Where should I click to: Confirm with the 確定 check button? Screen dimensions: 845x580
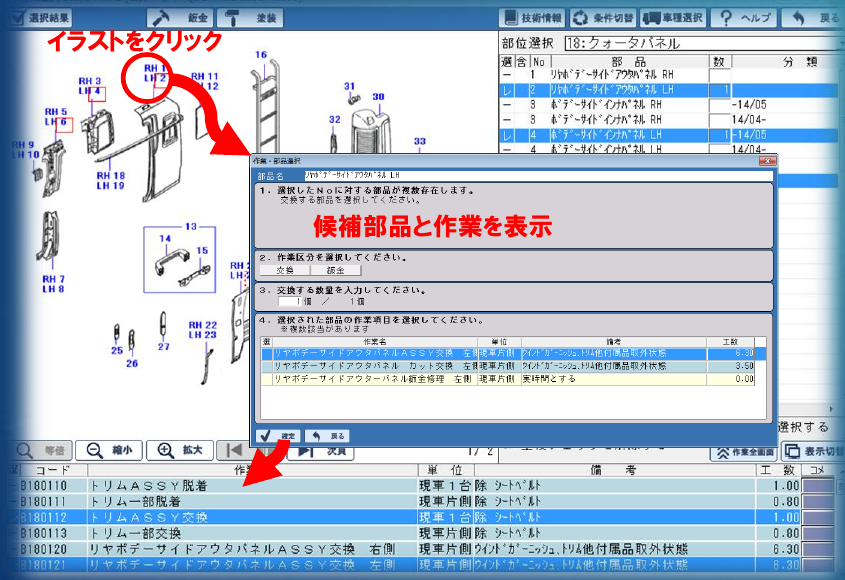[278, 436]
